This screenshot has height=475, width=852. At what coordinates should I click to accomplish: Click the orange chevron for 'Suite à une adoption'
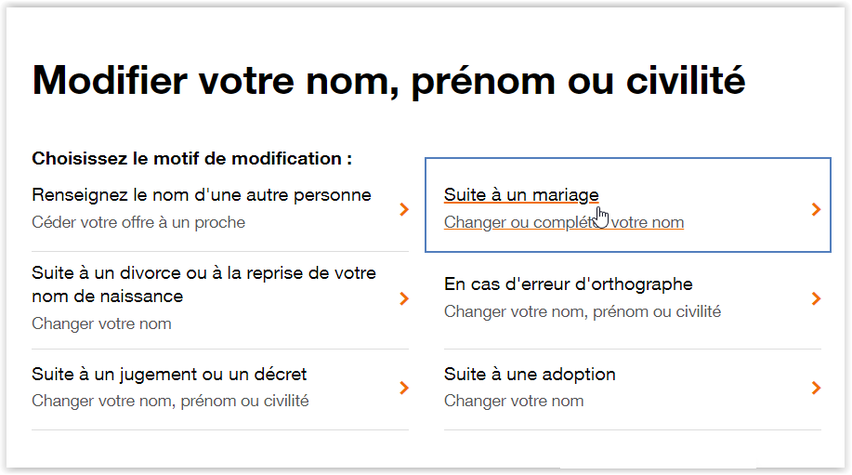pos(816,388)
